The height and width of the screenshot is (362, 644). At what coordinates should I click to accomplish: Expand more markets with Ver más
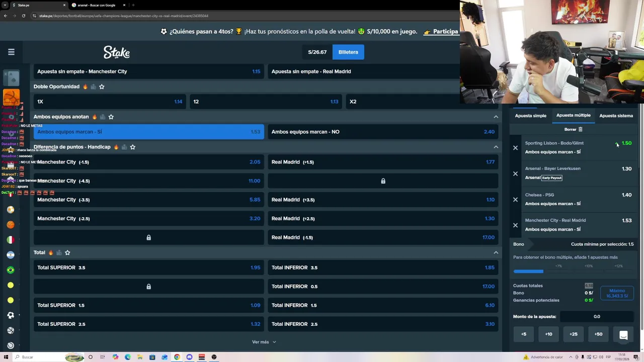264,342
